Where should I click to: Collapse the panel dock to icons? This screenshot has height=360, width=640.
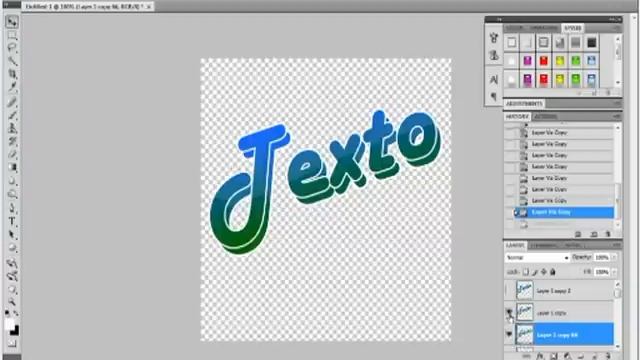click(x=616, y=19)
